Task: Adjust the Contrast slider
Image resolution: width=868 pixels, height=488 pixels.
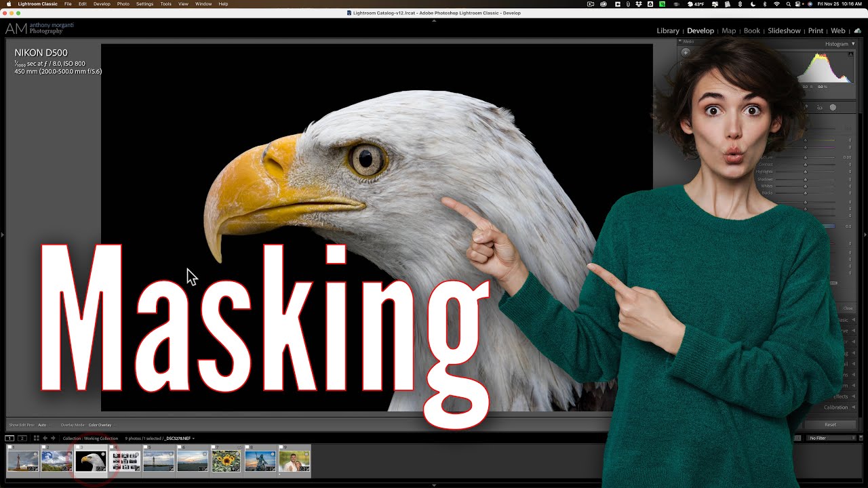Action: tap(806, 165)
